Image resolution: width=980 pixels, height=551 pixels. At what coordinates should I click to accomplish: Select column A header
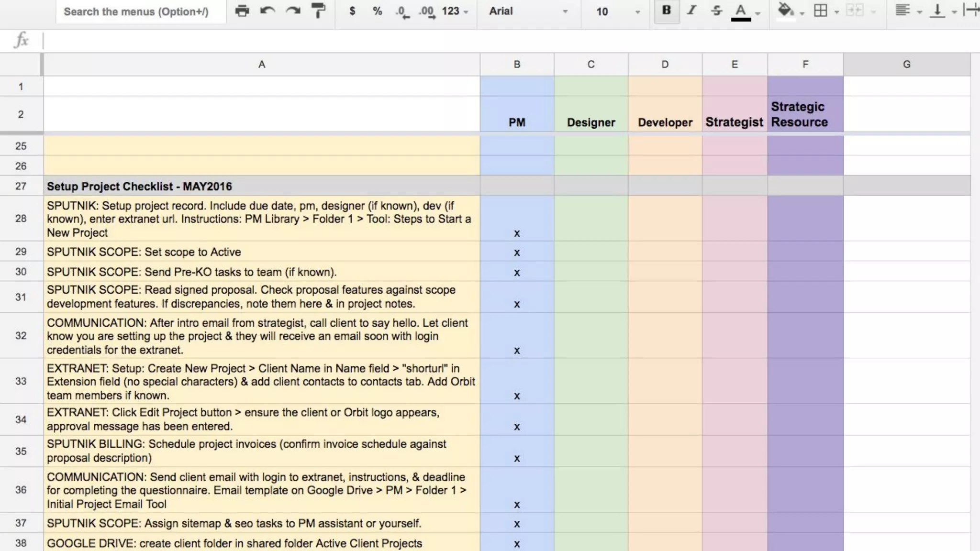coord(261,65)
